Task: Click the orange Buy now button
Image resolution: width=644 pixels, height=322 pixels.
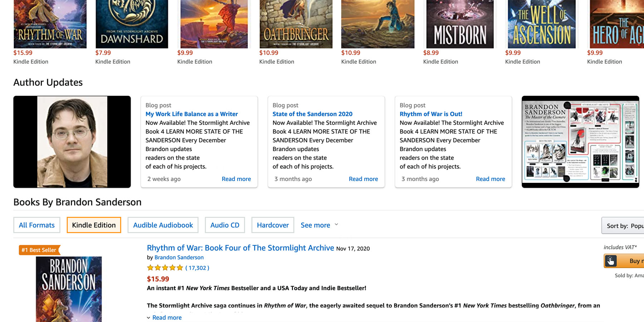Action: tap(631, 261)
